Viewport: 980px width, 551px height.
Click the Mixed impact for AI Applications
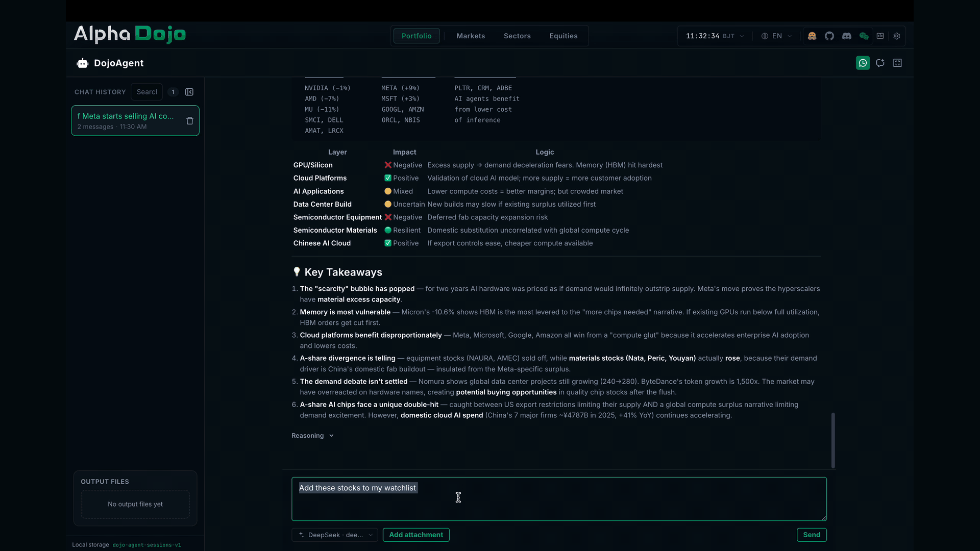tap(399, 191)
